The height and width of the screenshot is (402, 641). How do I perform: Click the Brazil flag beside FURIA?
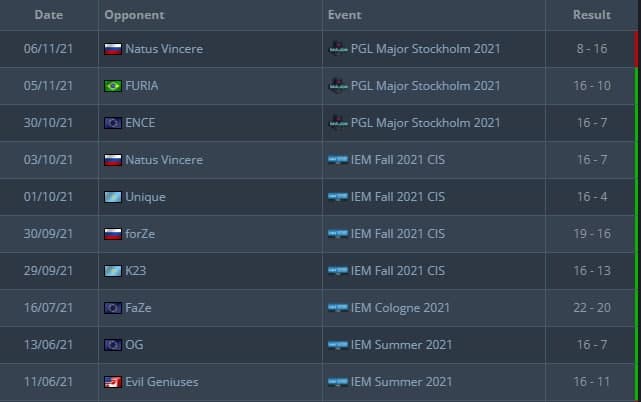coord(113,86)
